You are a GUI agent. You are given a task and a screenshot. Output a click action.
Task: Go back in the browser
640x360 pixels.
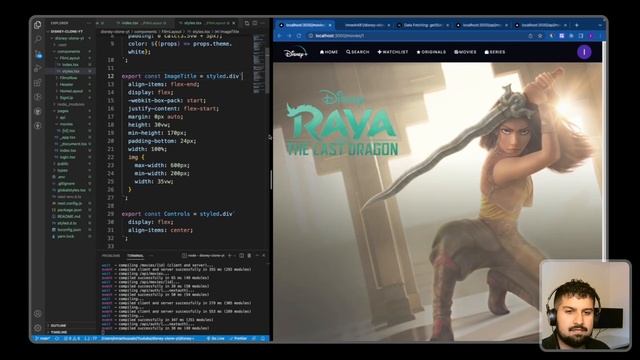click(x=280, y=36)
